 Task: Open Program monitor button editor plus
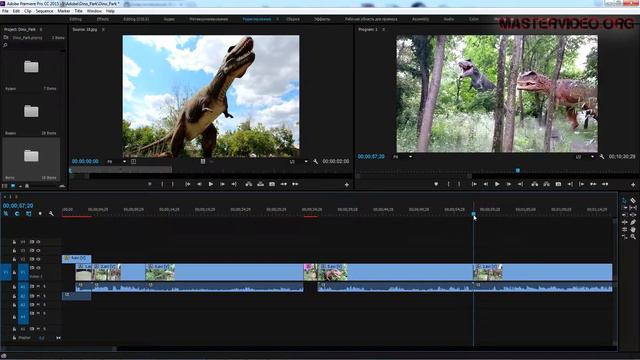coord(633,184)
